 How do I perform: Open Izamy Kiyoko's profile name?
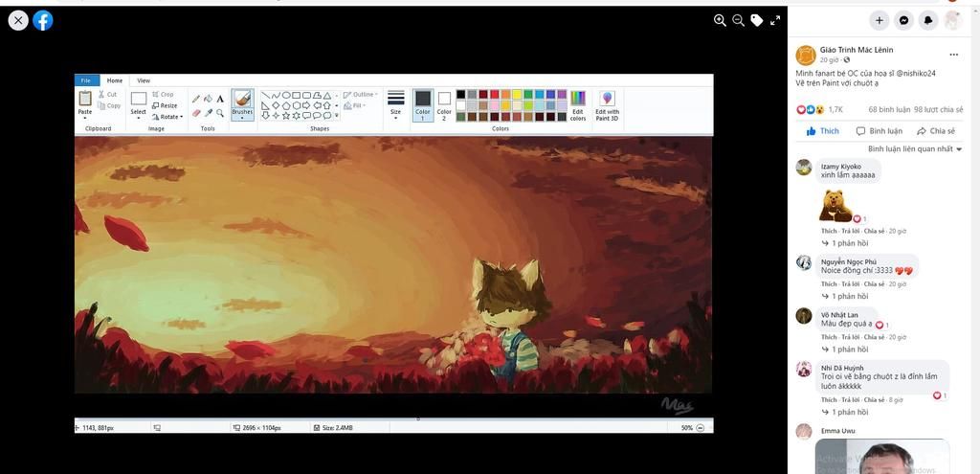tap(840, 167)
